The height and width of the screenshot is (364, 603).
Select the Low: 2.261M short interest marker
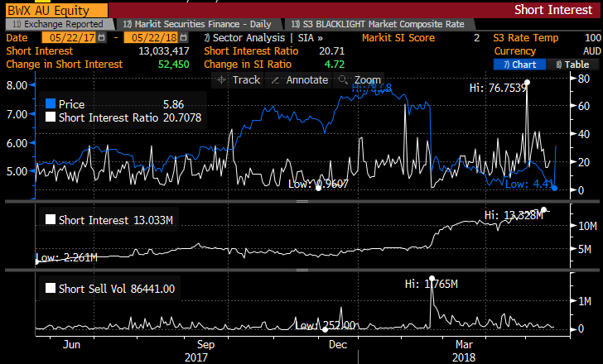click(37, 262)
